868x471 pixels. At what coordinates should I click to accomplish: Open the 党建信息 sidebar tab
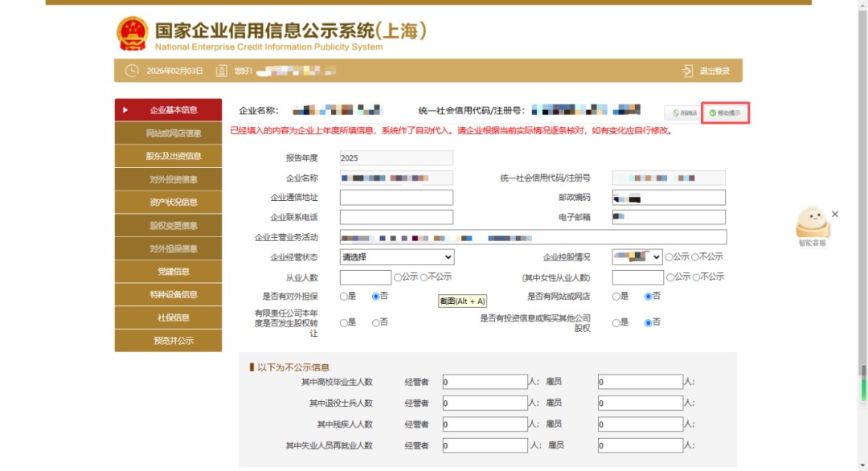168,271
